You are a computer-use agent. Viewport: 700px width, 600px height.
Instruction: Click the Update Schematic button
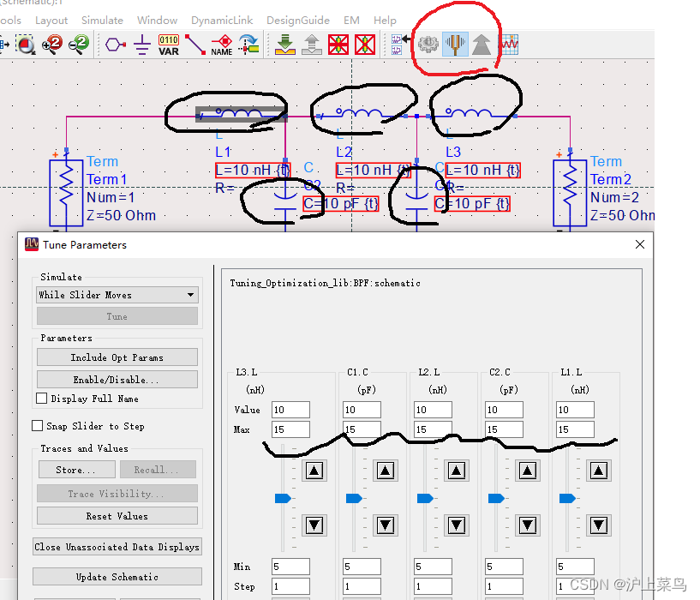pos(117,576)
